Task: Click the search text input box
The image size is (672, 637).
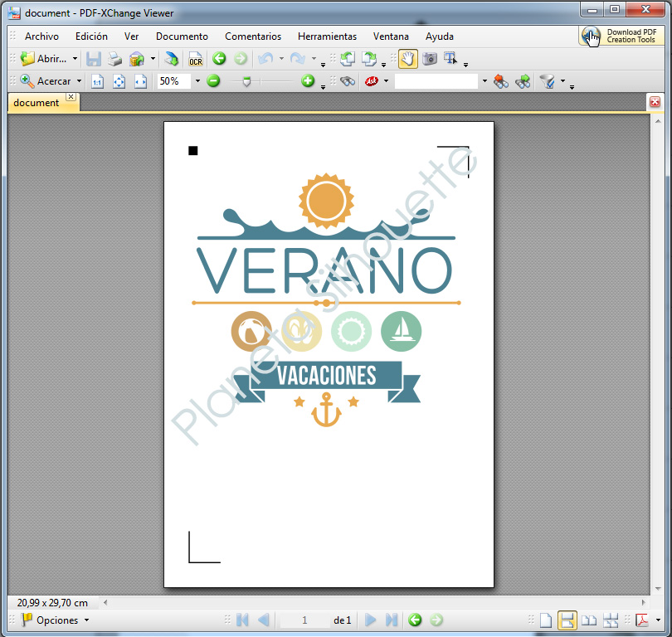Action: [x=436, y=81]
